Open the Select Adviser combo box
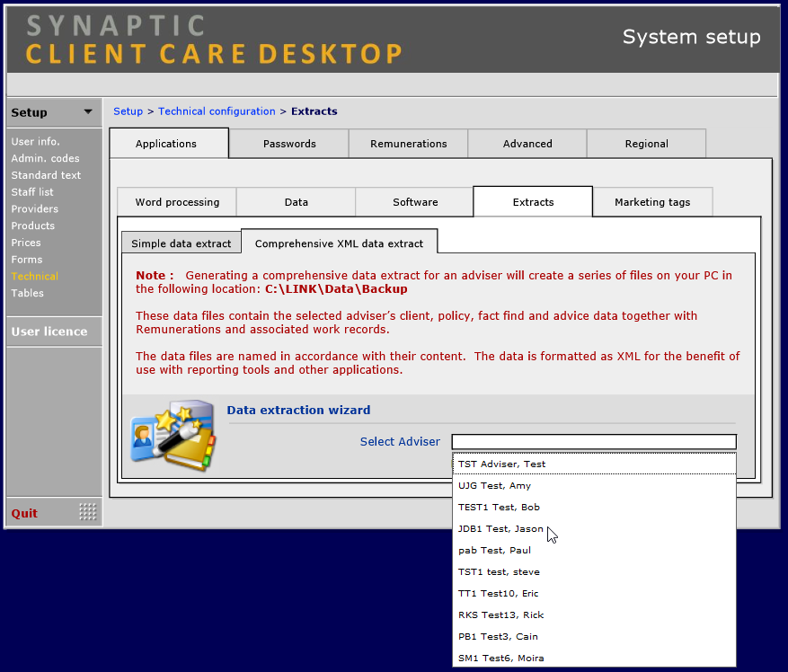 point(594,442)
